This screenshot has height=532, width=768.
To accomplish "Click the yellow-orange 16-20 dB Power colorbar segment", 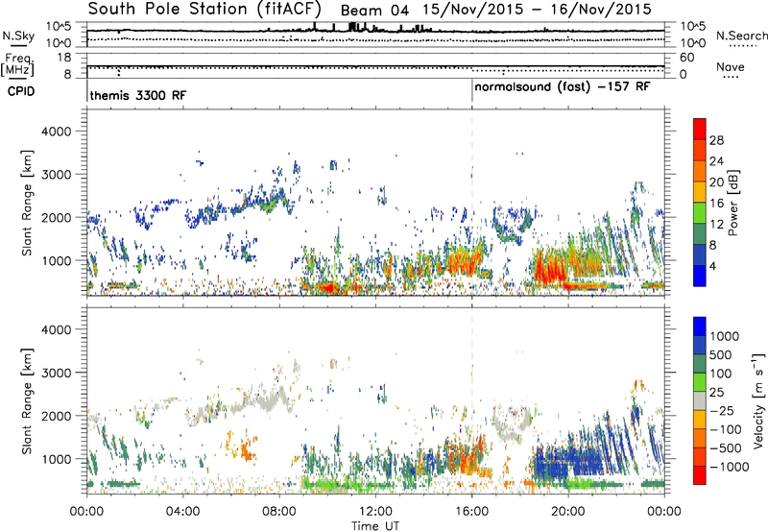I will 700,191.
